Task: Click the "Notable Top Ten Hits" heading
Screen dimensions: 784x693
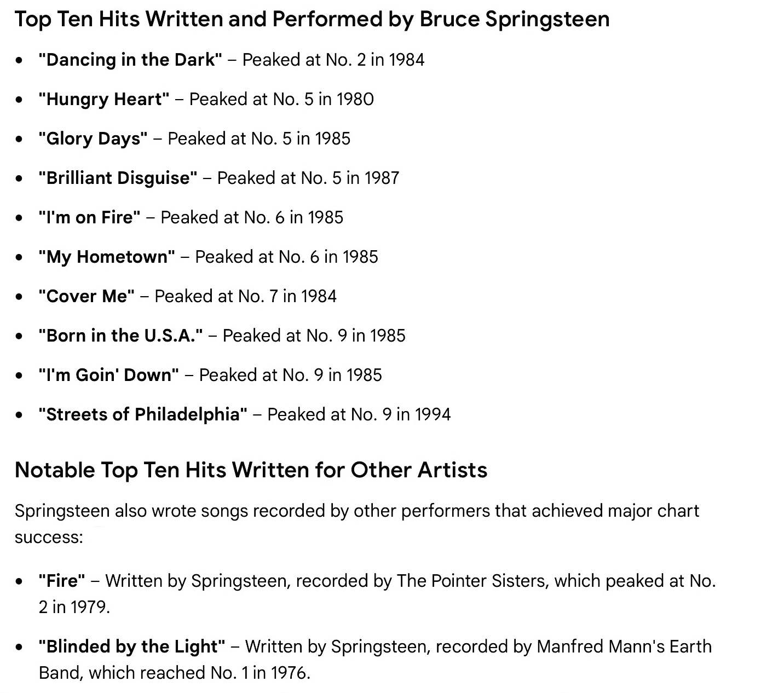Action: coord(251,470)
